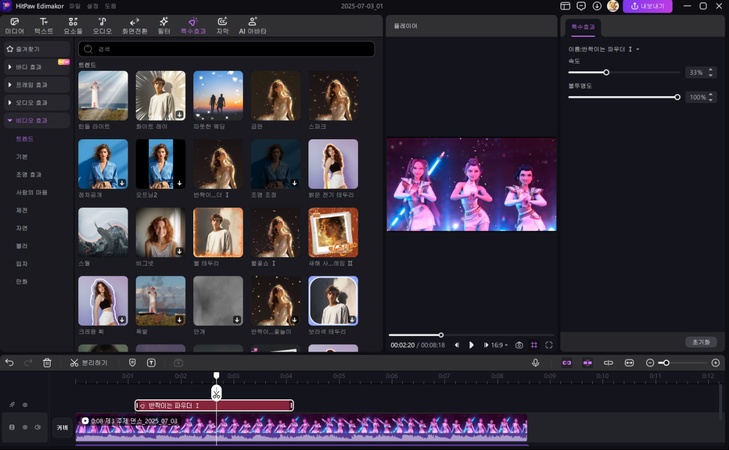Delete the selected clip with trash icon

pyautogui.click(x=47, y=363)
